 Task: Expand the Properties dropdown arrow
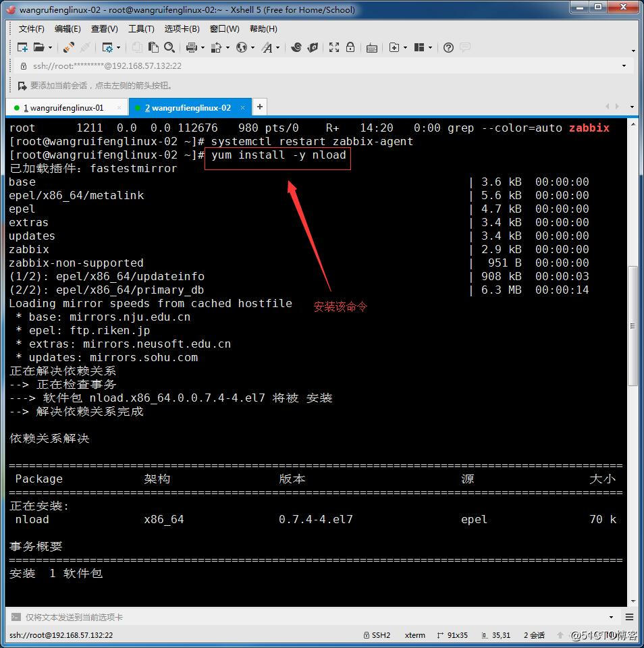[x=119, y=48]
